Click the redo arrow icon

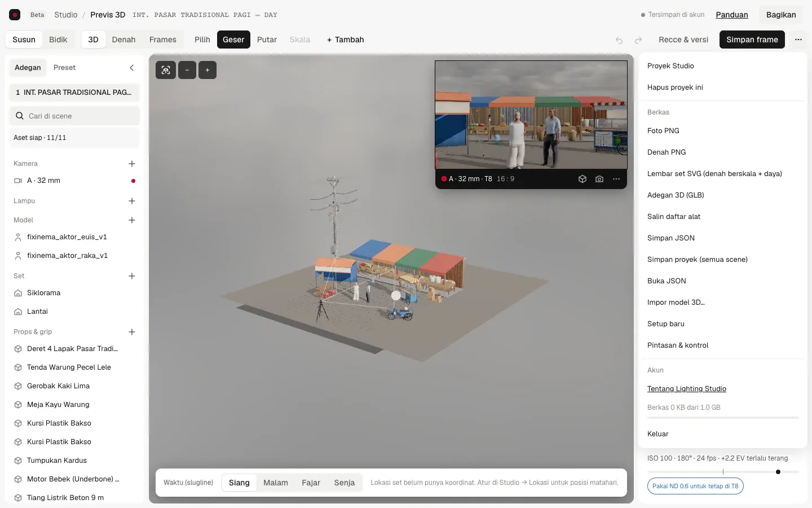638,40
